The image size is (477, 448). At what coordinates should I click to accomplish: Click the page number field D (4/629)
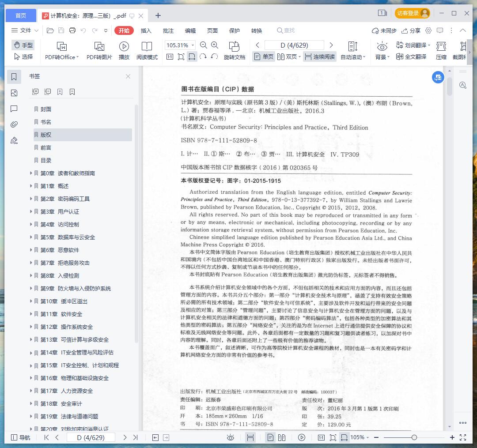coord(294,45)
